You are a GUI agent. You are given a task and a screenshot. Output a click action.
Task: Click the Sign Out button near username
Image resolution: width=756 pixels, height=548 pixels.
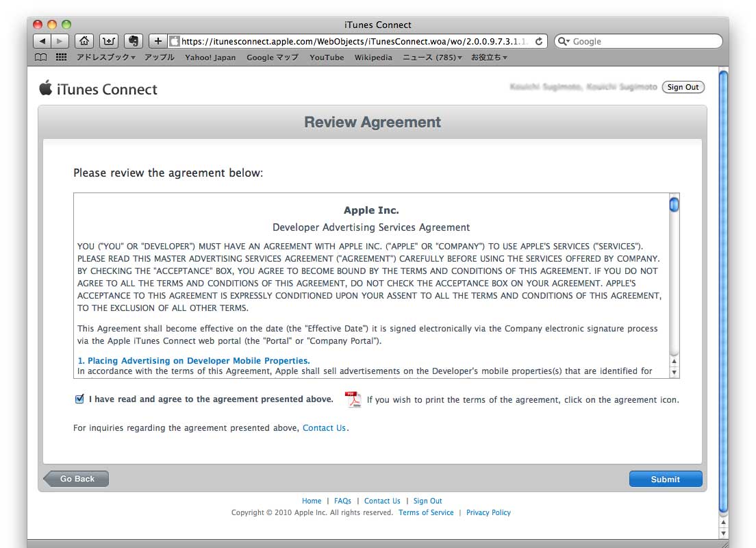click(683, 87)
